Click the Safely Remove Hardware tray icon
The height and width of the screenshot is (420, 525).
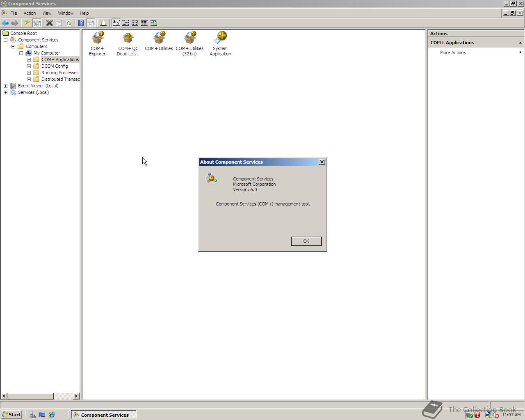pos(470,415)
